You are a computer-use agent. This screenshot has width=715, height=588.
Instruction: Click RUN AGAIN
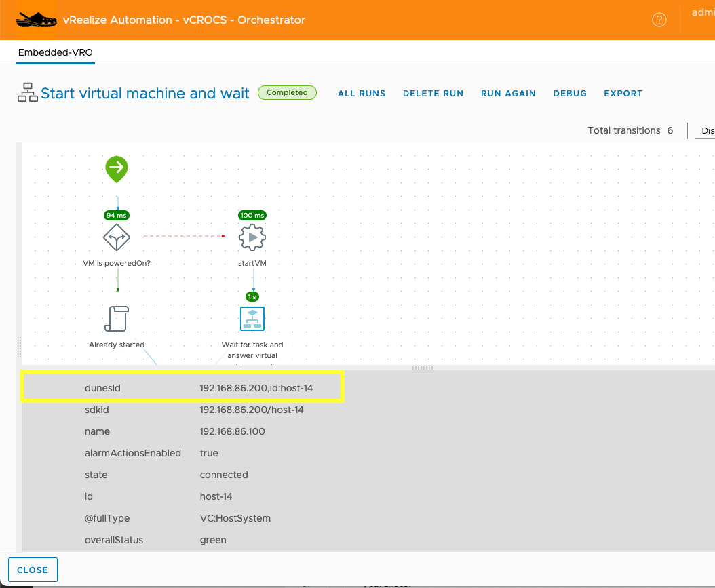[x=508, y=94]
